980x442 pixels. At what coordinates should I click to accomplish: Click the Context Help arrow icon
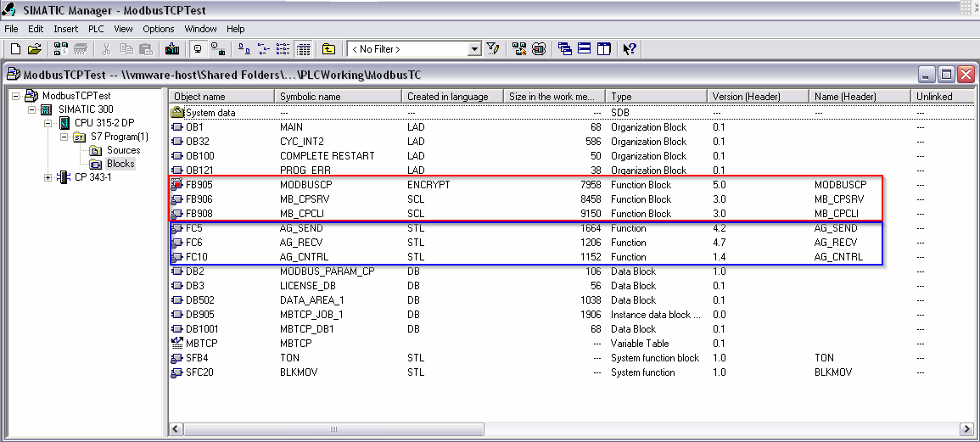click(x=630, y=49)
